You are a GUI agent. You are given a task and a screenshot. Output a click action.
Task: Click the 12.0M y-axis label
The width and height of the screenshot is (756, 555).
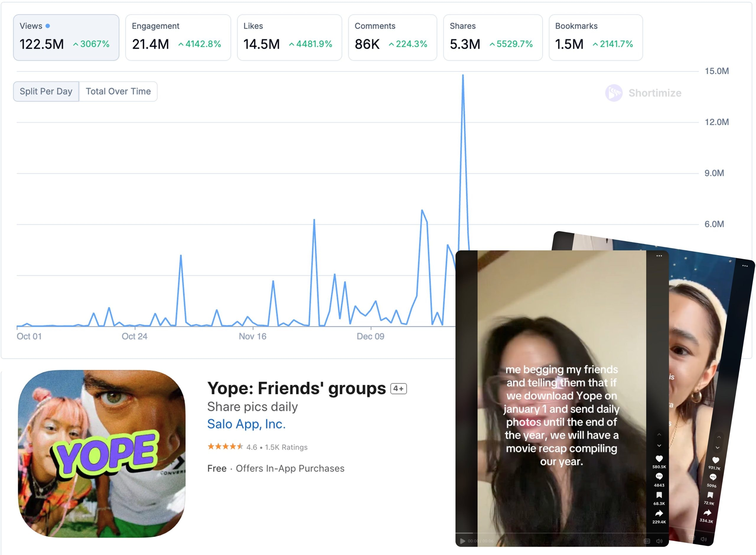pos(716,122)
